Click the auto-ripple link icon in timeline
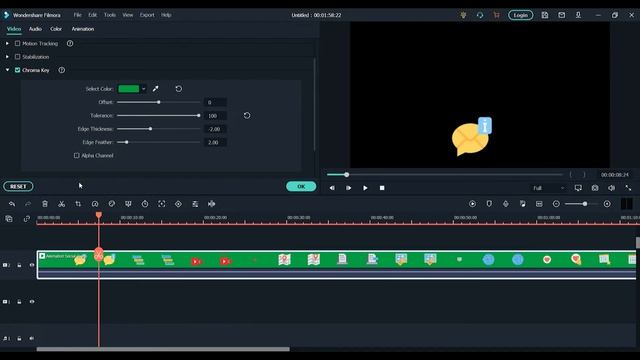Image resolution: width=640 pixels, height=360 pixels. coord(27,219)
